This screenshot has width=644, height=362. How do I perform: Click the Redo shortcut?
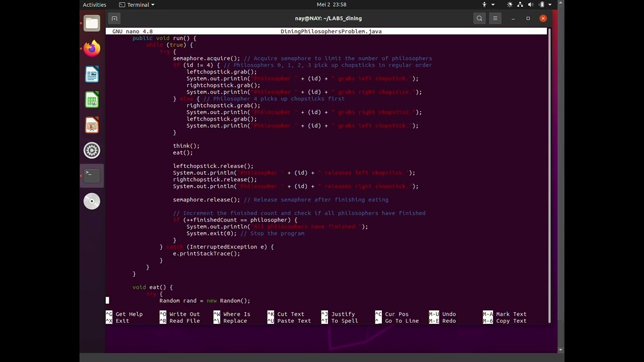pyautogui.click(x=442, y=321)
